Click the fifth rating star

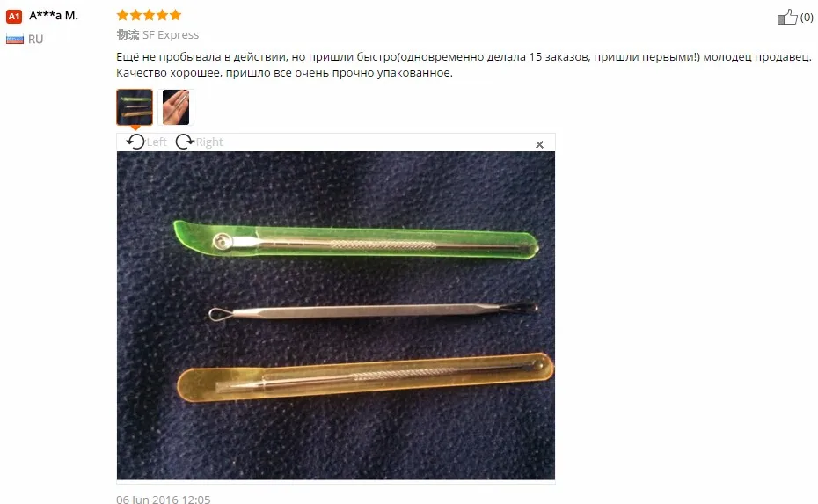(x=175, y=15)
